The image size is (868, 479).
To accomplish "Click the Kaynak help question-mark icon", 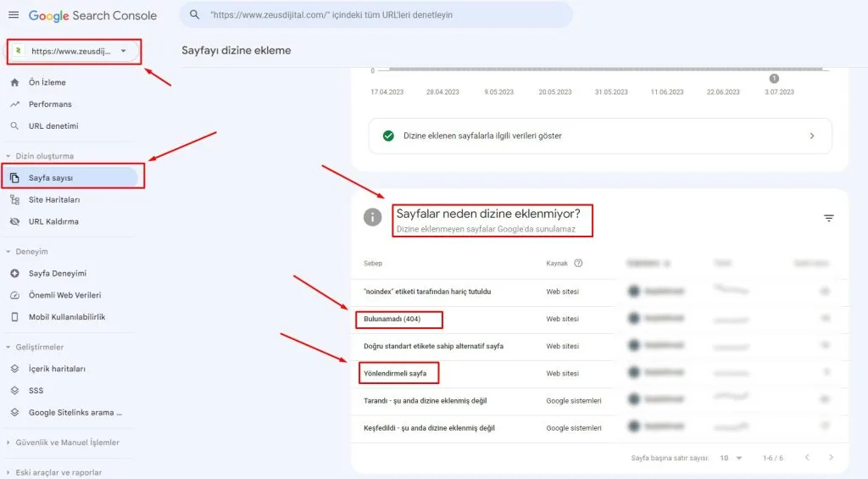I will 578,263.
